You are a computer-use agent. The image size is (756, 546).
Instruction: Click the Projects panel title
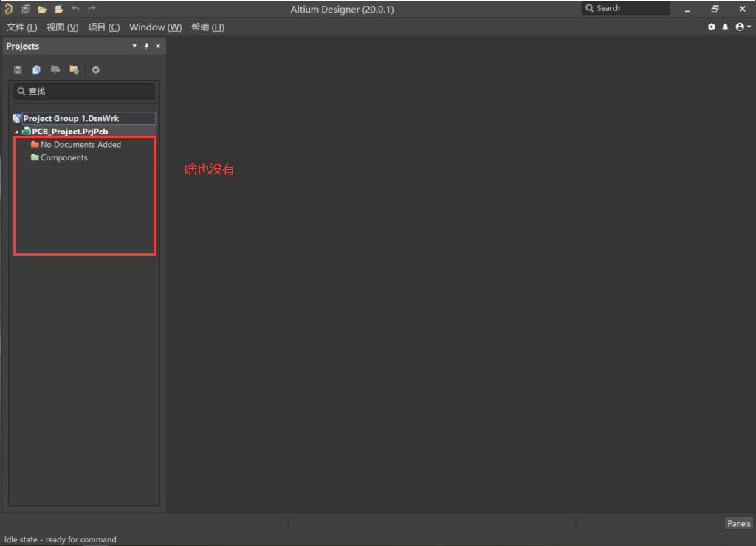[x=23, y=46]
